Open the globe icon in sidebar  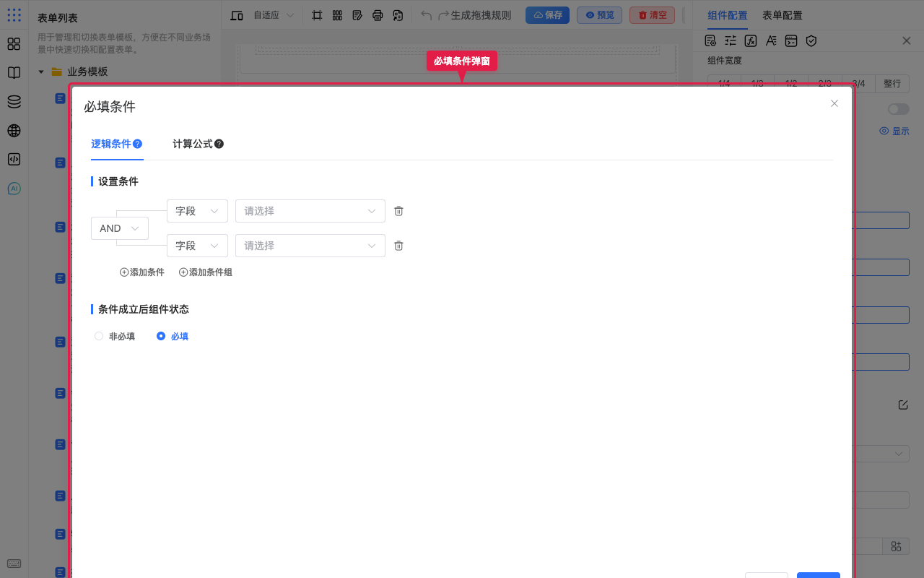click(x=14, y=131)
